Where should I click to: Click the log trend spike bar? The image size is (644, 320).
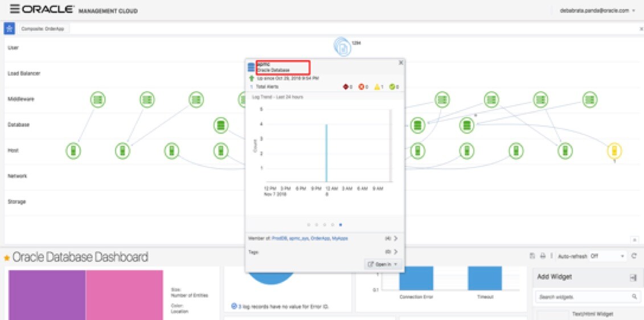tap(326, 153)
